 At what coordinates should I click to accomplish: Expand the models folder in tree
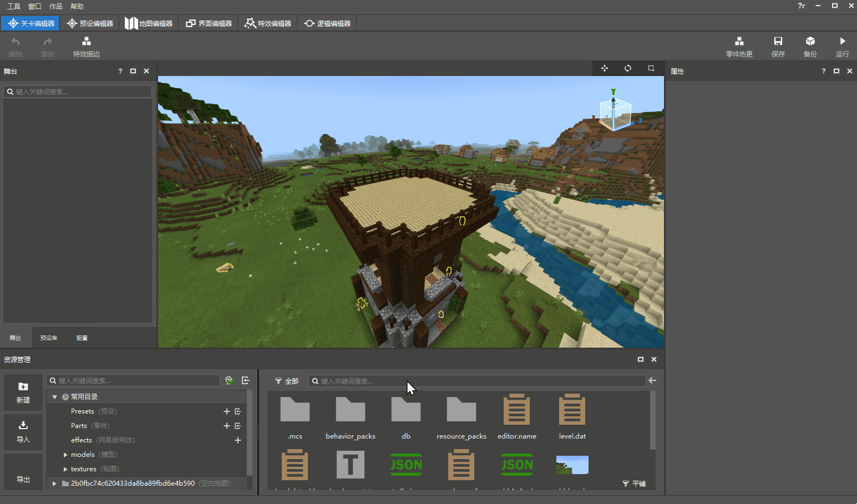65,455
